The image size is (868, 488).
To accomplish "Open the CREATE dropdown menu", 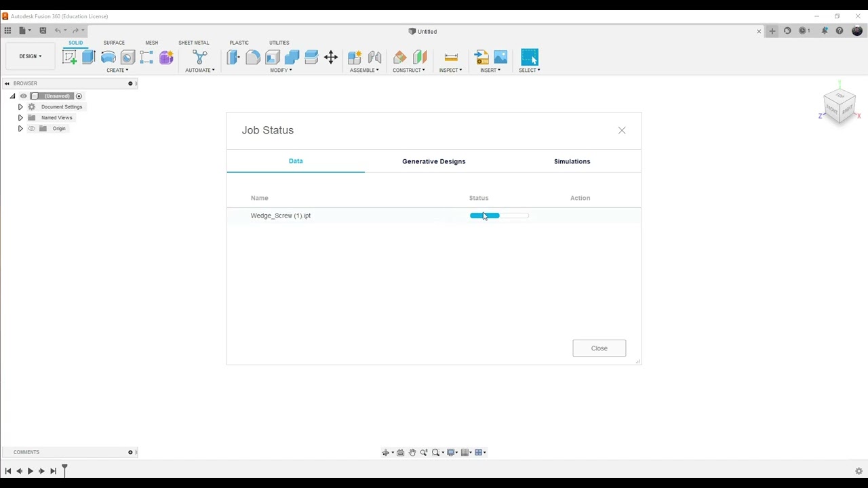I will click(x=117, y=70).
